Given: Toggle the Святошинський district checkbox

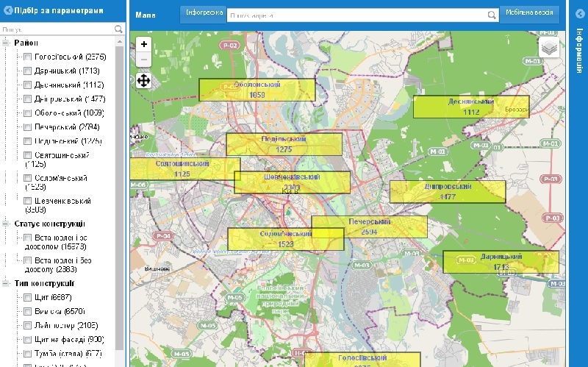Looking at the screenshot, I should 27,155.
